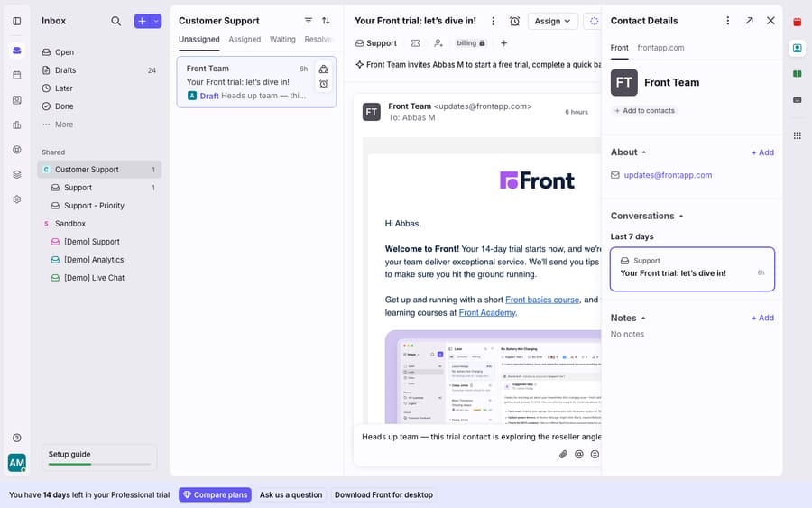Compose a new message with plus button
This screenshot has height=508, width=812.
pyautogui.click(x=142, y=21)
